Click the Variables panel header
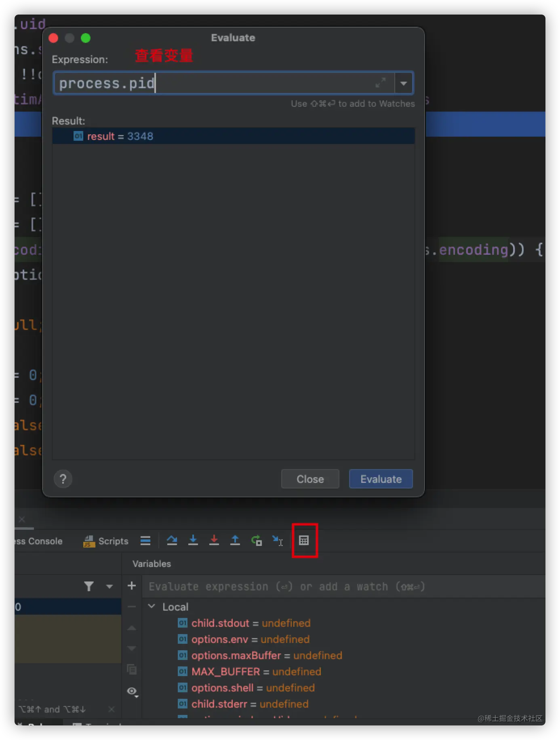Image resolution: width=560 pixels, height=740 pixels. [x=152, y=564]
